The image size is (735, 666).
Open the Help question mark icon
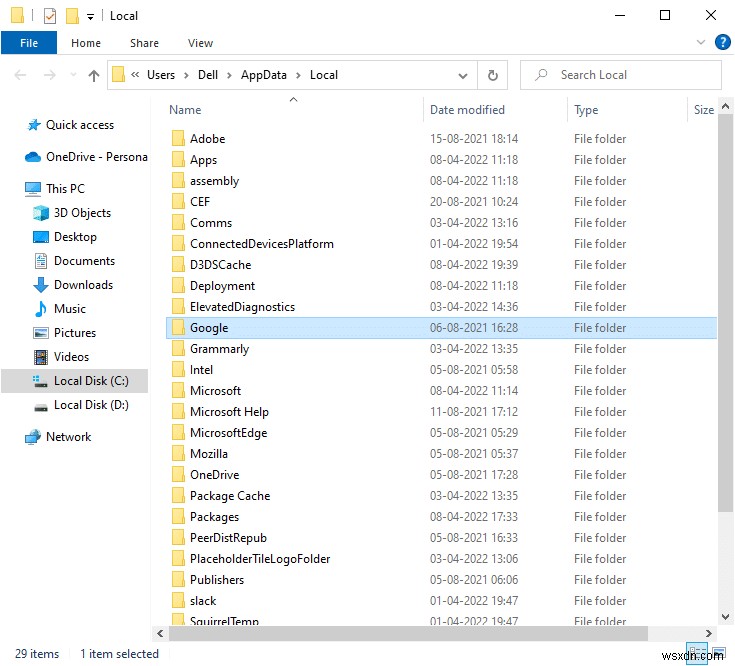722,42
